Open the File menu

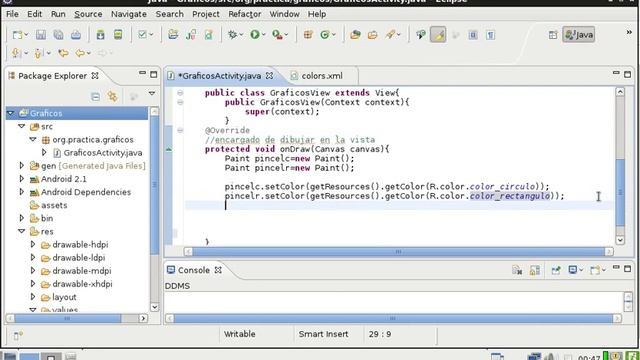[12, 14]
